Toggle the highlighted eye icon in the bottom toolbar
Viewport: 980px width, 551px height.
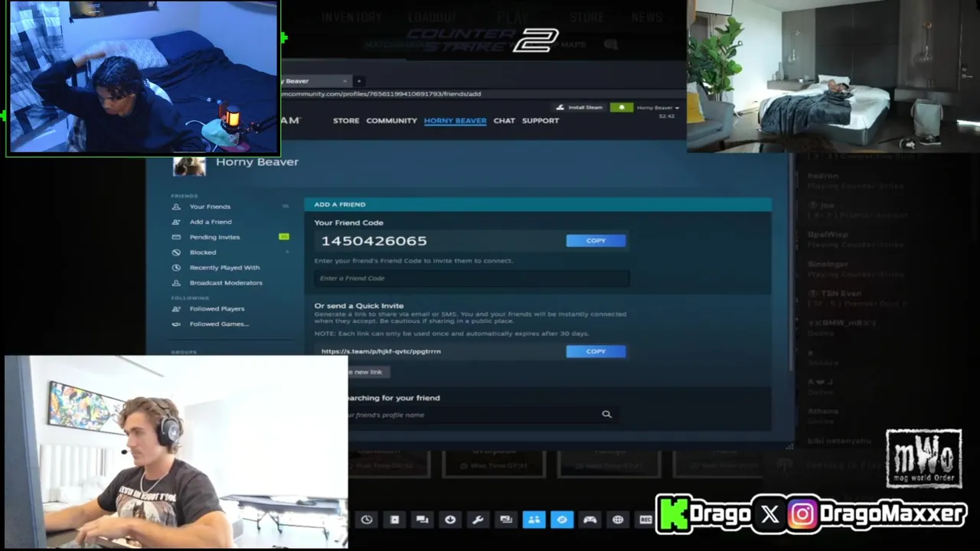pyautogui.click(x=562, y=520)
